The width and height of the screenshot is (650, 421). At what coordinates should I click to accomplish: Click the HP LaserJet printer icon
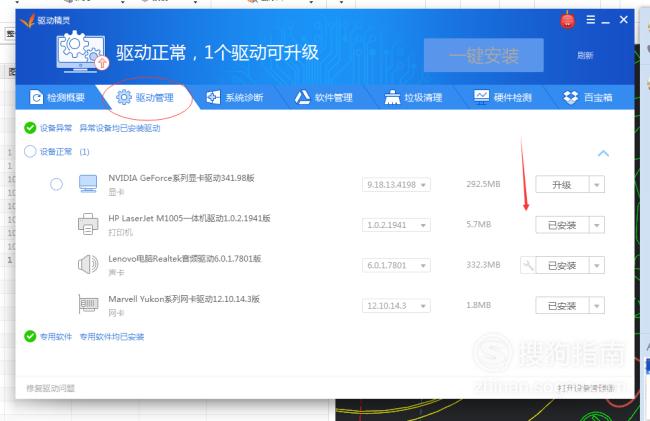pos(88,224)
